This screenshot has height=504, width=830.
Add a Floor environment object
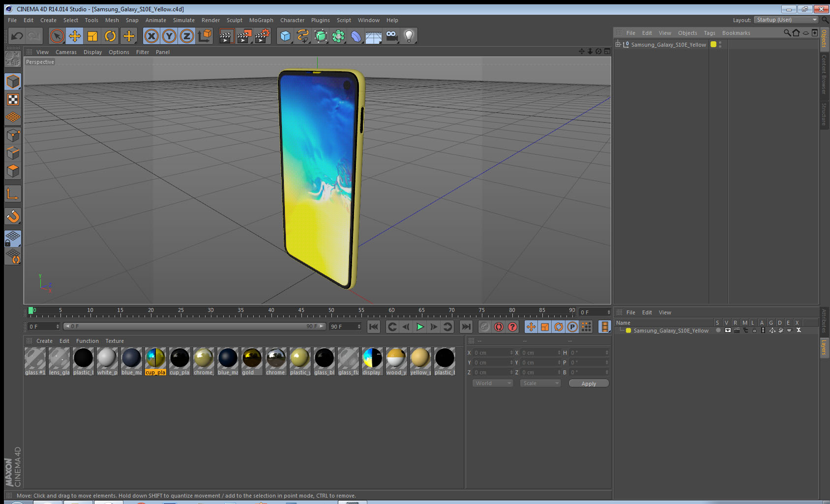pyautogui.click(x=374, y=36)
